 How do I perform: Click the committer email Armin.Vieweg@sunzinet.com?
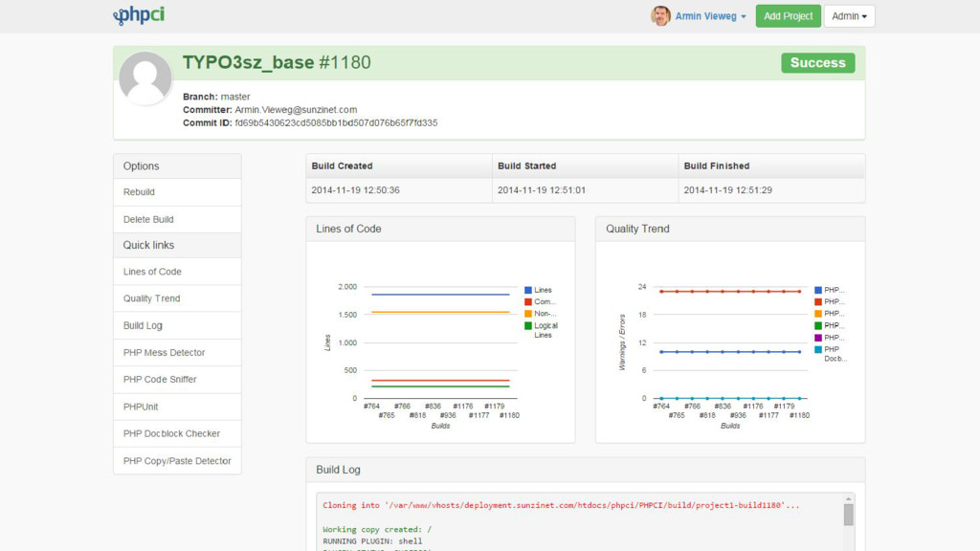(x=296, y=110)
